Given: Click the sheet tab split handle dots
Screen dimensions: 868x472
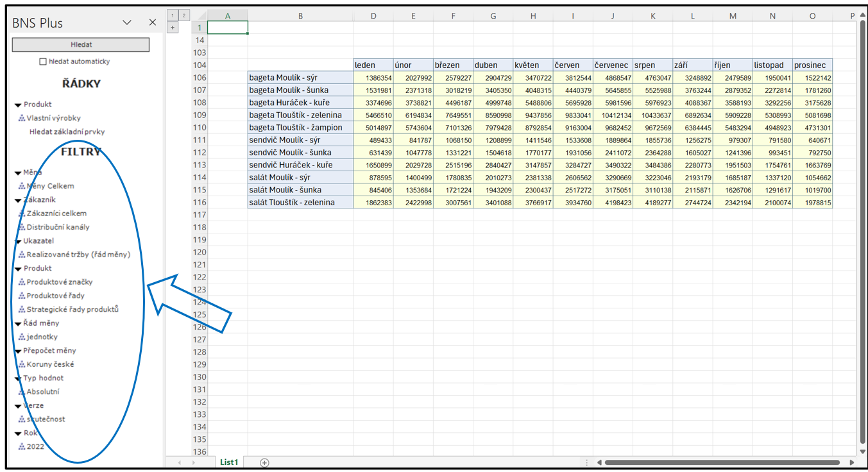Looking at the screenshot, I should click(x=587, y=462).
